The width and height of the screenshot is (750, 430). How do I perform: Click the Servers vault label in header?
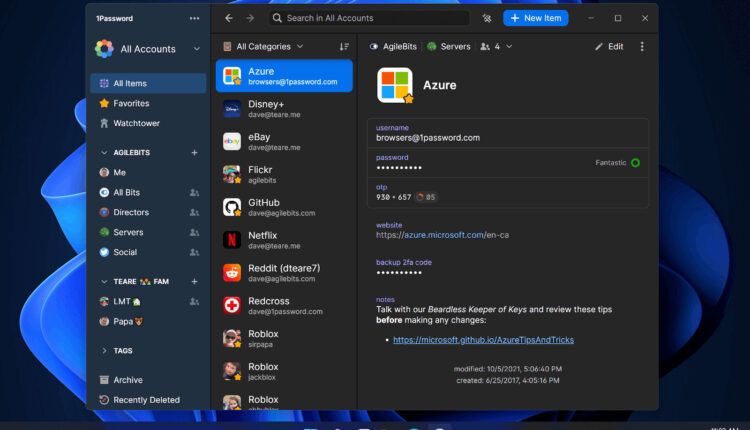[449, 46]
